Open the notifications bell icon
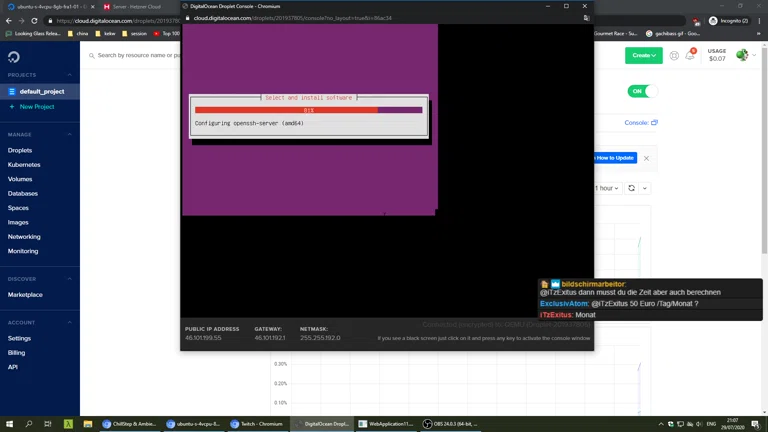 tap(690, 55)
